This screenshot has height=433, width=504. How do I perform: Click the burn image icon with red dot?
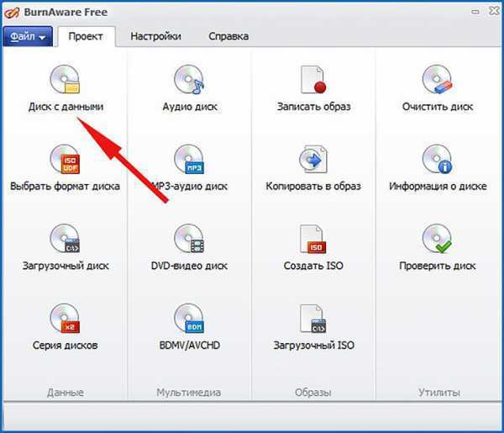313,79
